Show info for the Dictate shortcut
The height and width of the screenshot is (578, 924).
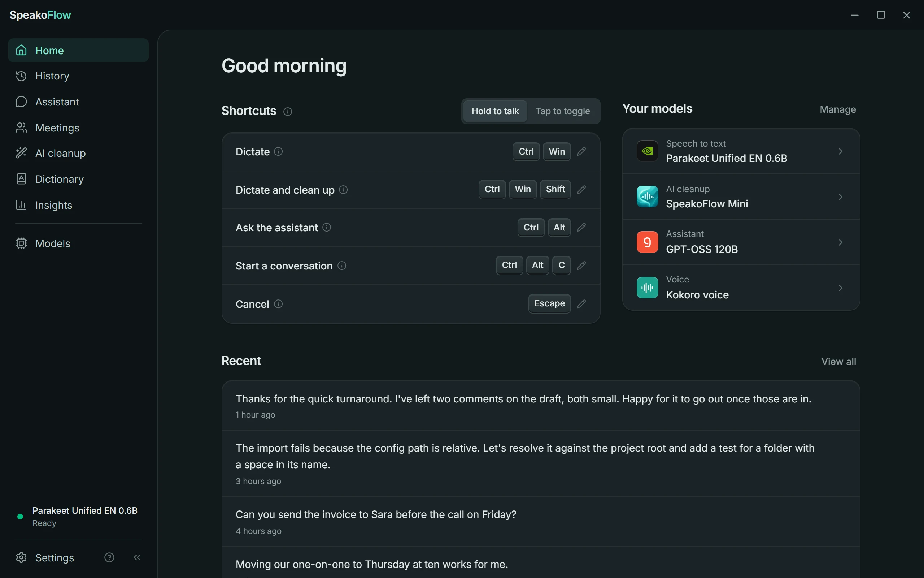point(278,151)
